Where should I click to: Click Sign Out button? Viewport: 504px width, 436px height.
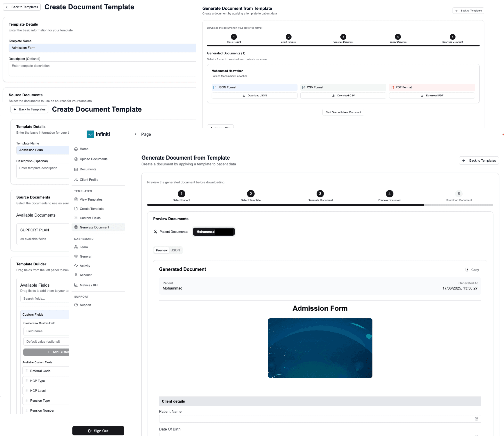click(98, 431)
